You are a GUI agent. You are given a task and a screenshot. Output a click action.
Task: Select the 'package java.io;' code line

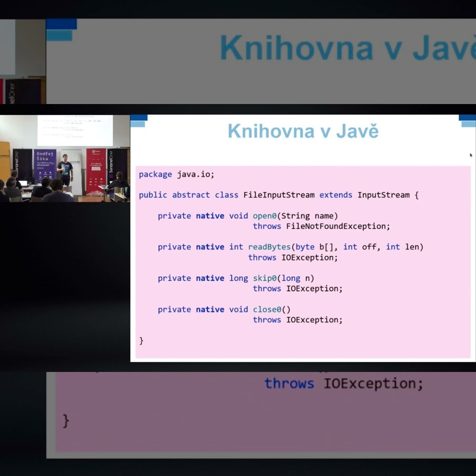coord(176,174)
